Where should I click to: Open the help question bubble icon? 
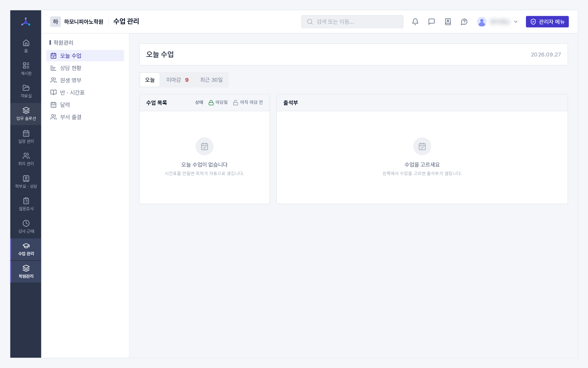tap(464, 22)
